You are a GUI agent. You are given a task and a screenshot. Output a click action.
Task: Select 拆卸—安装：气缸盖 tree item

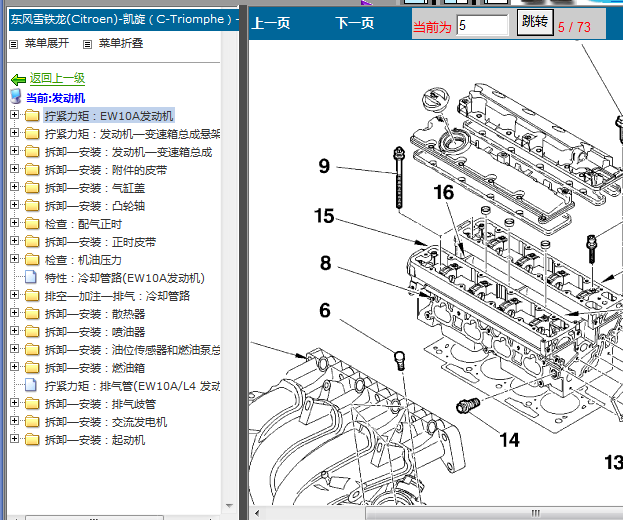click(95, 188)
